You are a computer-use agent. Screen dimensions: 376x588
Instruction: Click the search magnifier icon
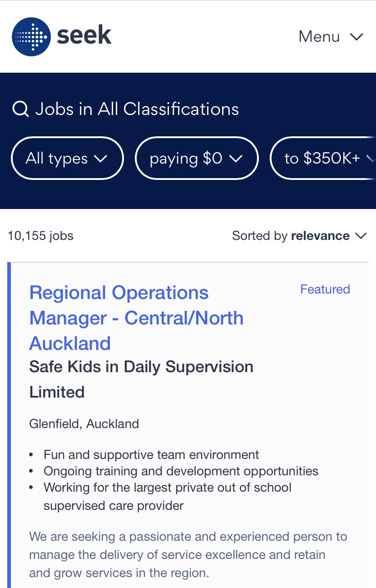[x=20, y=110]
